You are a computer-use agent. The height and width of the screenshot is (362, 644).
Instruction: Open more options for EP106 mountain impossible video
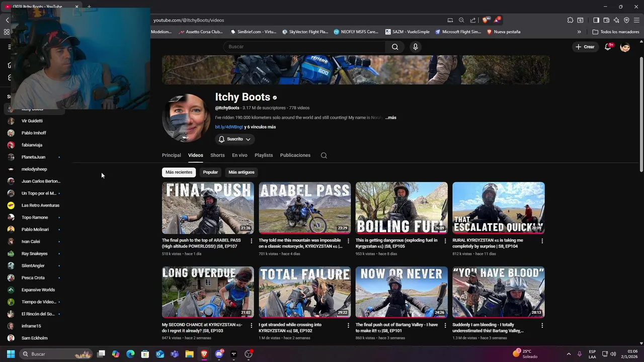[348, 241]
